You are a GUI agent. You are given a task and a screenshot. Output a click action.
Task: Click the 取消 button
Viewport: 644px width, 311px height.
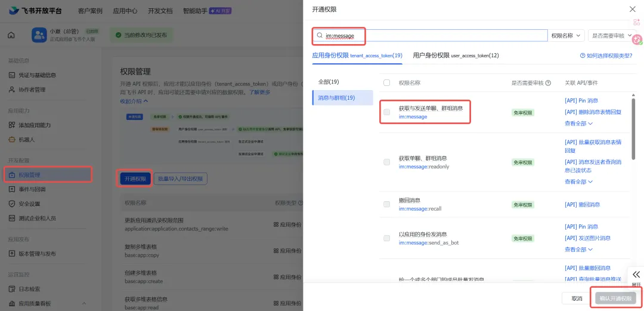[577, 298]
